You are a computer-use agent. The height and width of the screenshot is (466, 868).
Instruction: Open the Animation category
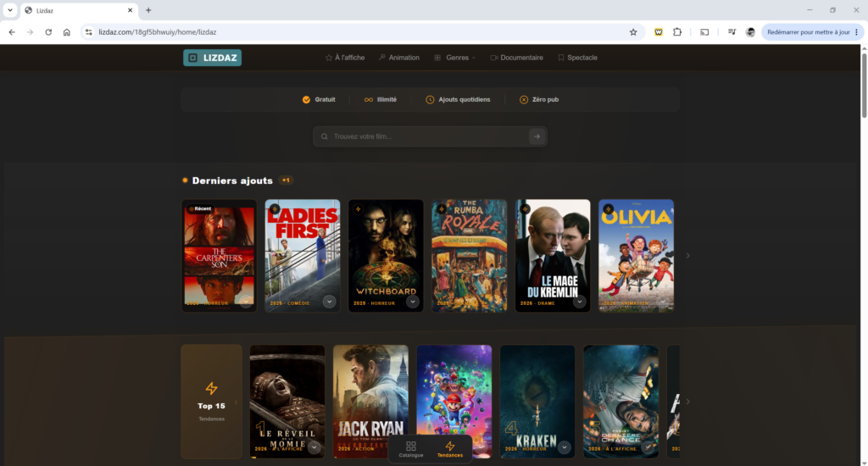pos(399,58)
